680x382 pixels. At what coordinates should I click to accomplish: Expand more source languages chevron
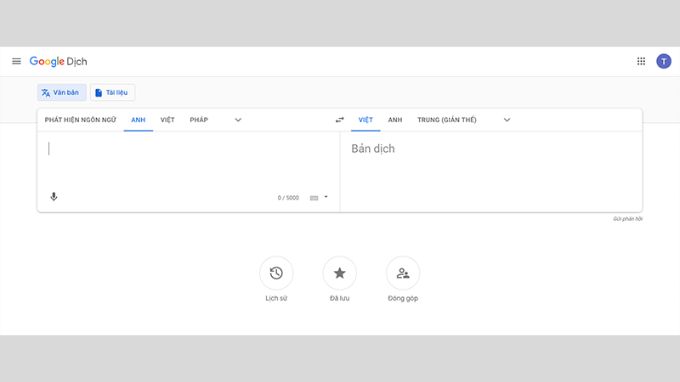click(x=238, y=120)
